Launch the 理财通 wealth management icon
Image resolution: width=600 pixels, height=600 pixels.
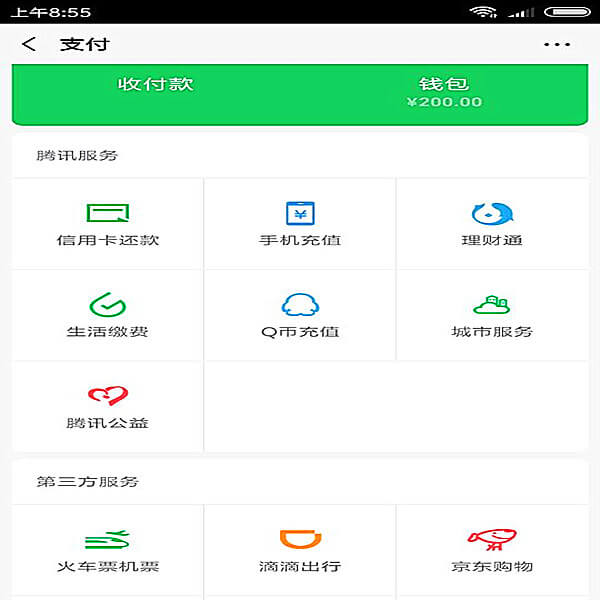492,213
